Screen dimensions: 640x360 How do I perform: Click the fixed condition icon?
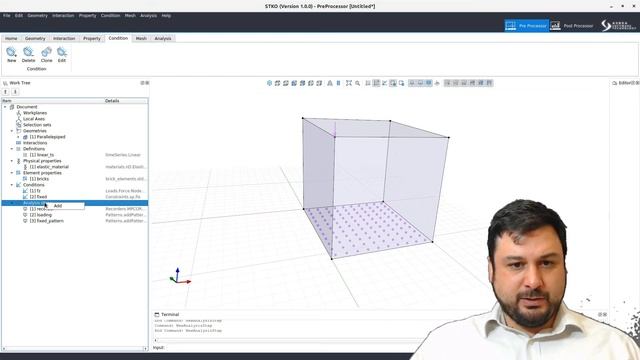pos(25,197)
